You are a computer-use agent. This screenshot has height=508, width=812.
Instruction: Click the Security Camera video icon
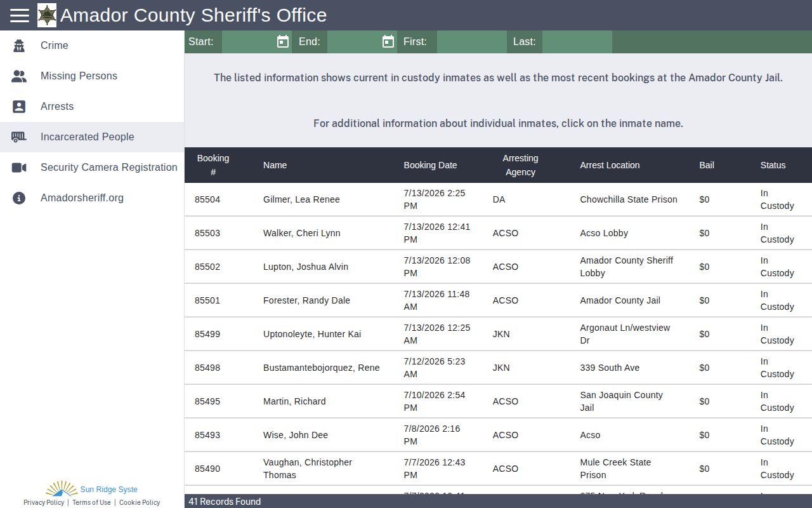(x=19, y=168)
